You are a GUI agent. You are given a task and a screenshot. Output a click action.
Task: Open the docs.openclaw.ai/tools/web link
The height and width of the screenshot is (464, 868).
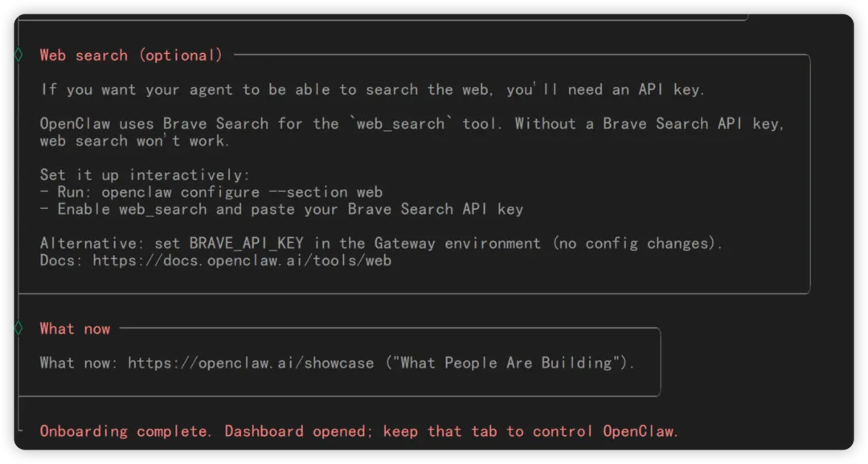242,261
